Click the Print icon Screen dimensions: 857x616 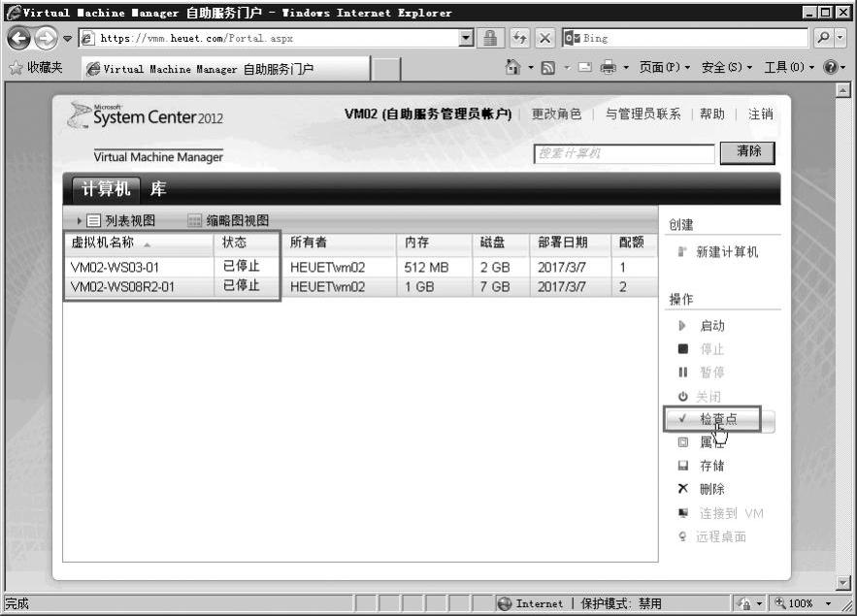pyautogui.click(x=608, y=67)
